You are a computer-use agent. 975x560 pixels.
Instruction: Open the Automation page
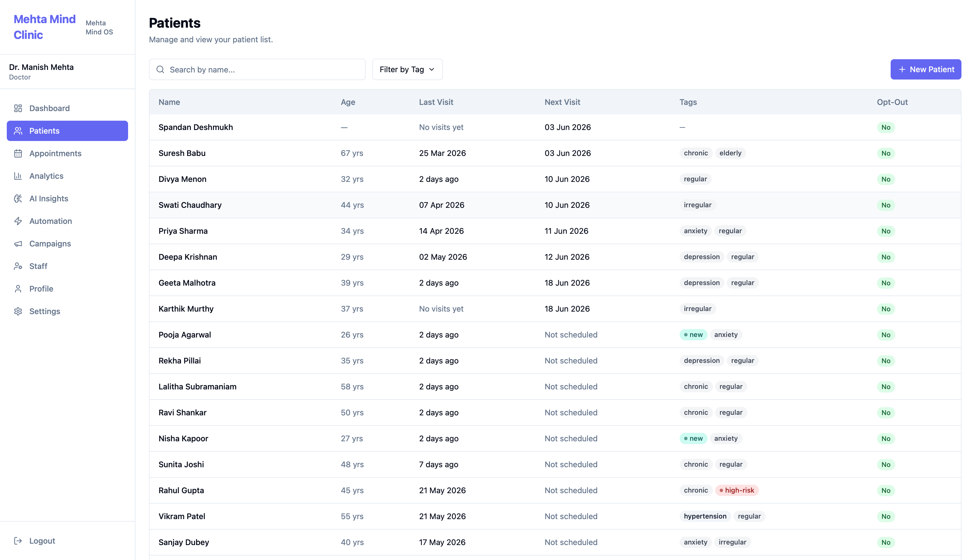point(67,221)
